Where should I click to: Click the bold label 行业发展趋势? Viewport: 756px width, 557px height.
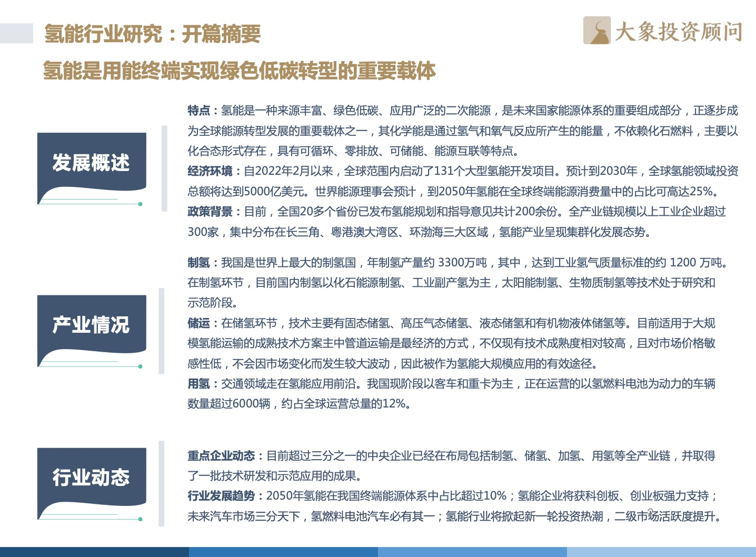tap(221, 496)
